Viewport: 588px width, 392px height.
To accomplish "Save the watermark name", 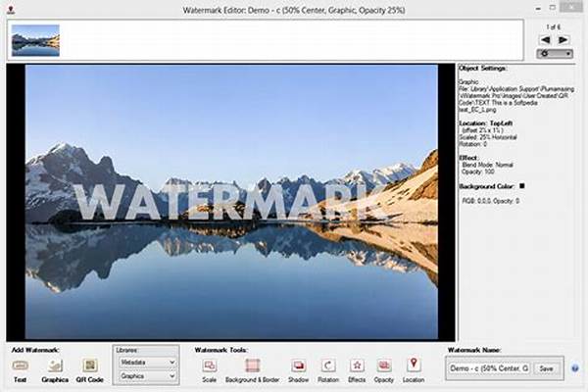I will [x=546, y=368].
